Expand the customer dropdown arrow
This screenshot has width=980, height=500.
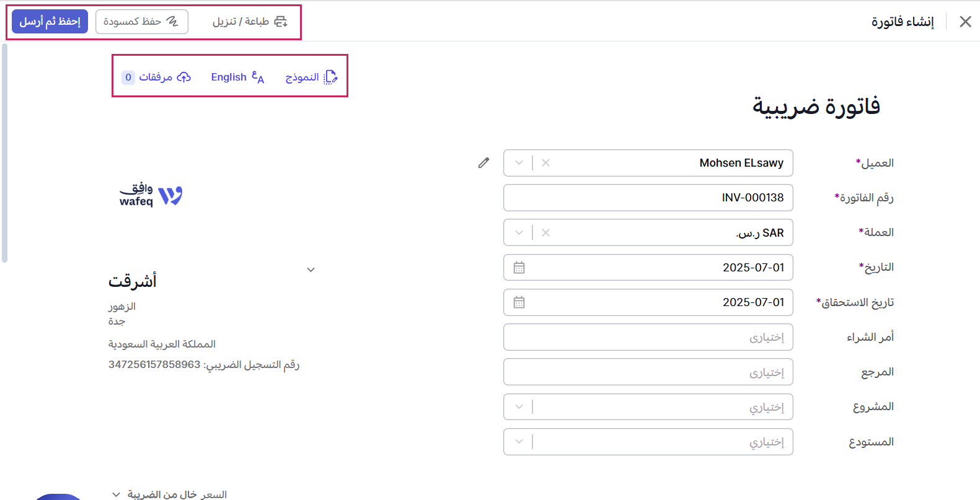[x=519, y=163]
